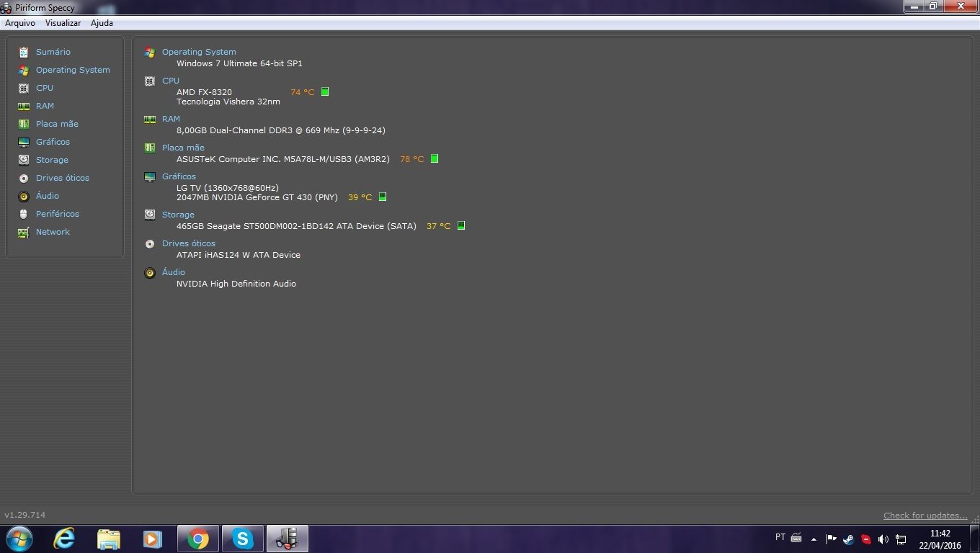
Task: Click the green GPU temperature indicator at 39 °C
Action: click(383, 197)
